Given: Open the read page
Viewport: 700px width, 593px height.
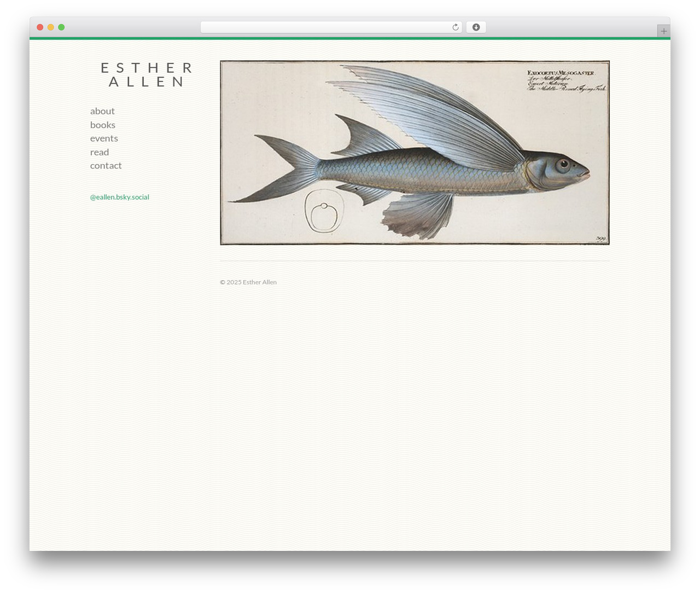Looking at the screenshot, I should tap(100, 152).
